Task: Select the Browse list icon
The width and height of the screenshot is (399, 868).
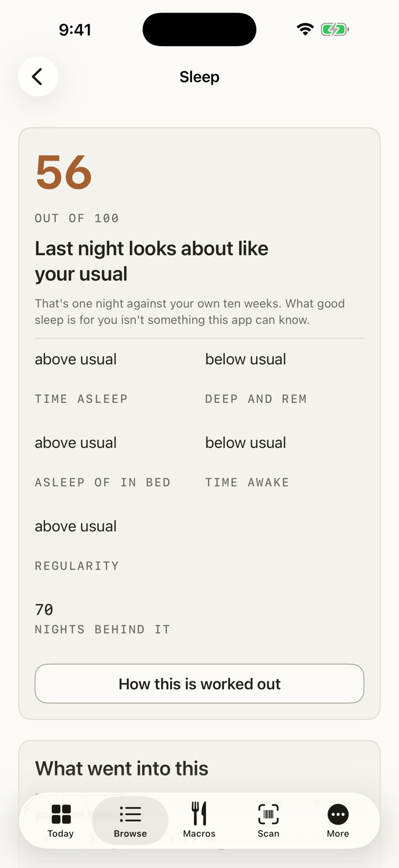Action: 131,814
